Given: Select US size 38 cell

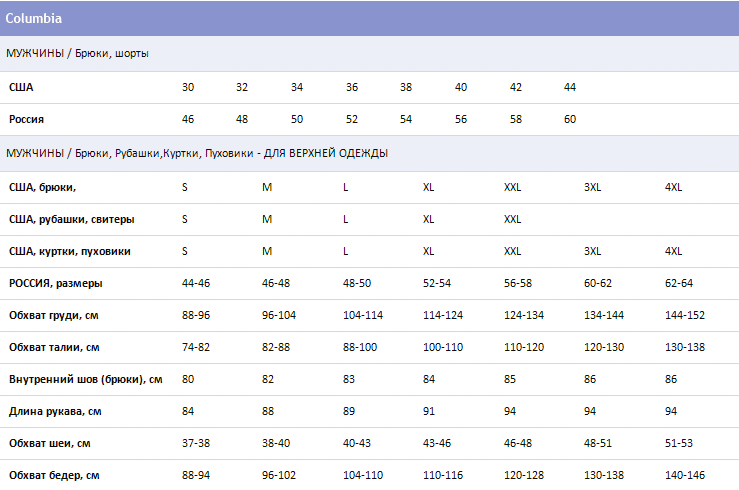Looking at the screenshot, I should coord(406,87).
